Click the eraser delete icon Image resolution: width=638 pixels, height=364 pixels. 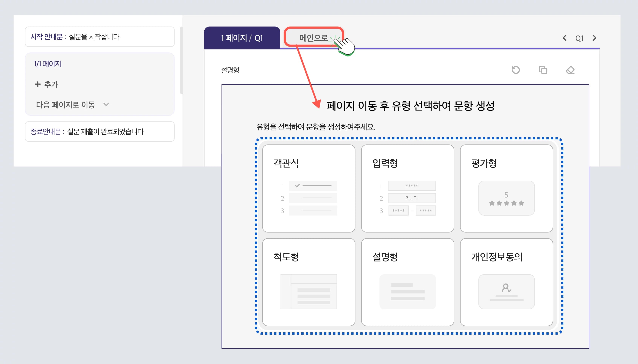570,70
